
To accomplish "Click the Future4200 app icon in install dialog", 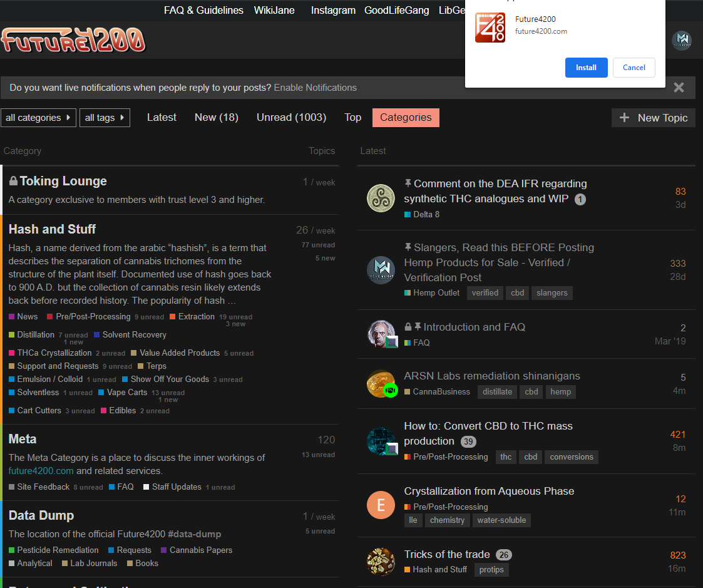I will [x=490, y=28].
